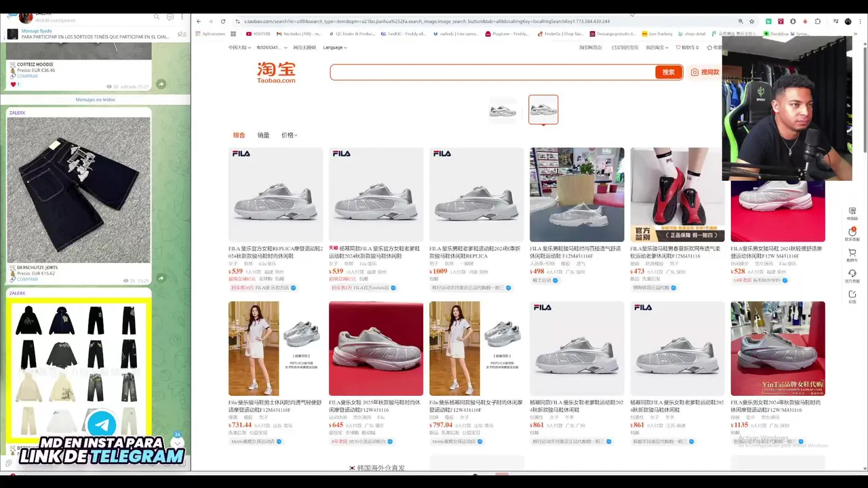Viewport: 868px width, 488px height.
Task: Expand the 价格 price sort dropdown
Action: pos(289,135)
